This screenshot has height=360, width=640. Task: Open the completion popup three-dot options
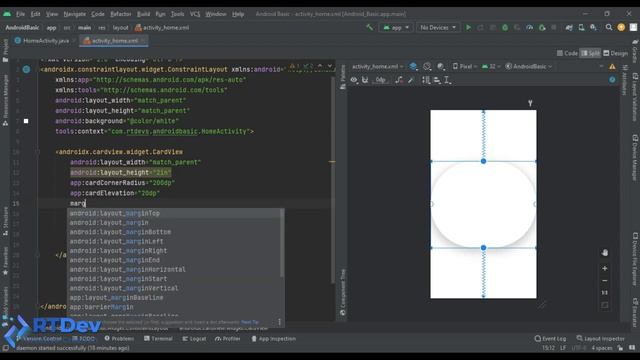[280, 322]
